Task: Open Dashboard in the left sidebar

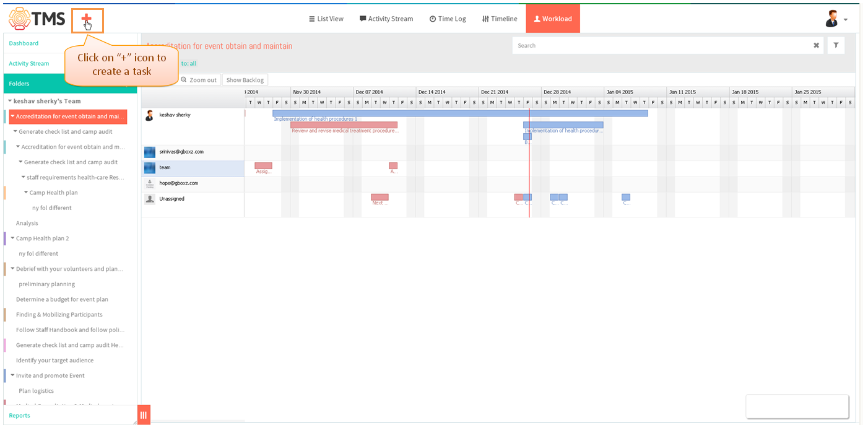Action: (x=24, y=43)
